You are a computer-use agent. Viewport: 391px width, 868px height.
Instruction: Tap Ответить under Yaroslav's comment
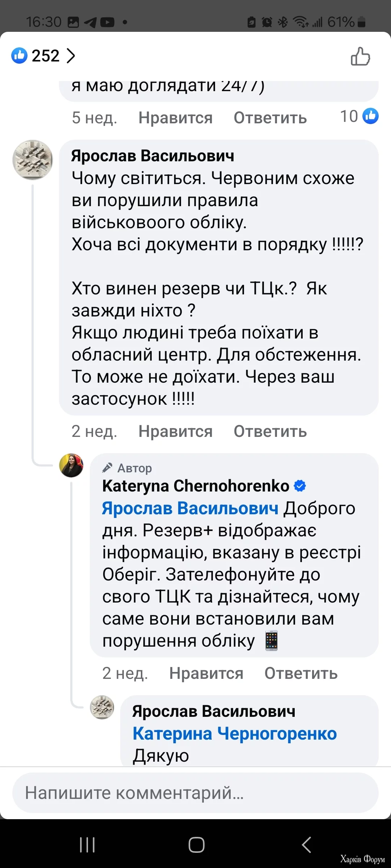(x=270, y=431)
